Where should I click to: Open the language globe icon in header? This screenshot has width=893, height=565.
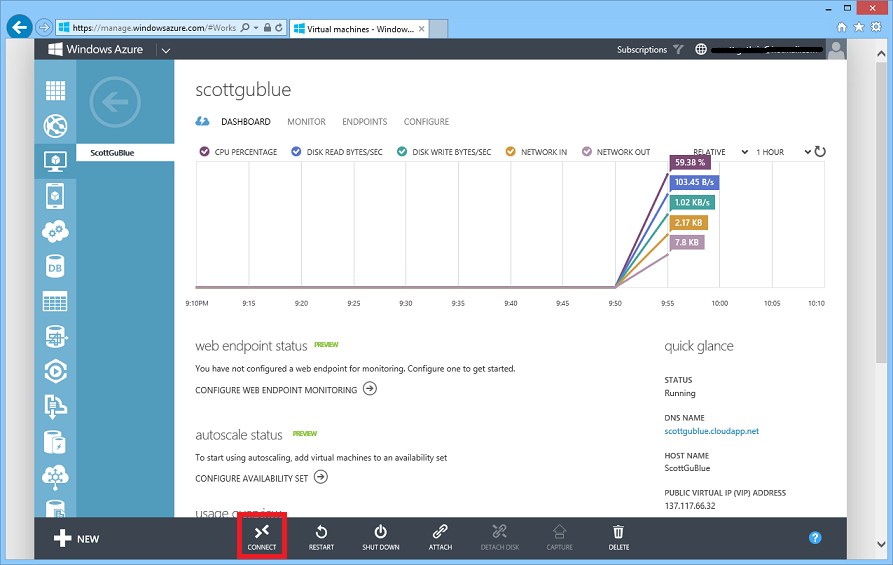coord(701,50)
